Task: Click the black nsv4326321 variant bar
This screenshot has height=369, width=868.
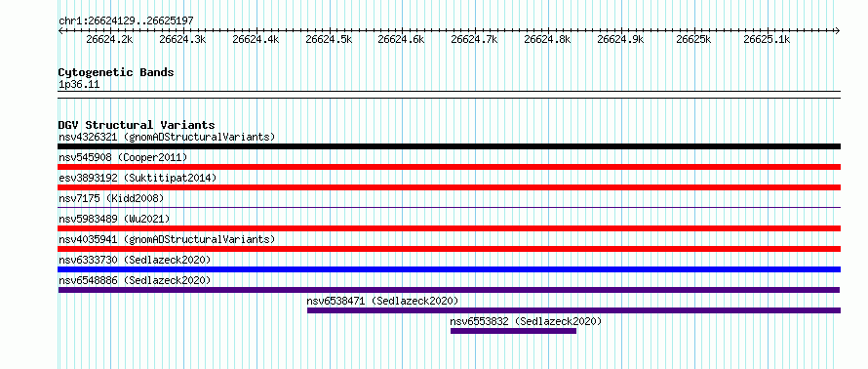Action: click(x=449, y=146)
